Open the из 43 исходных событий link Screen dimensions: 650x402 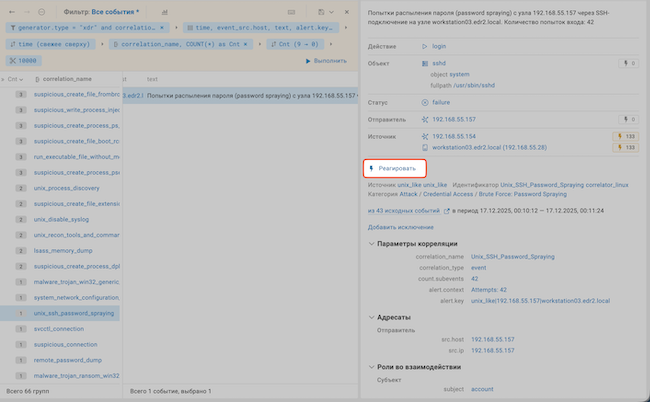click(403, 211)
